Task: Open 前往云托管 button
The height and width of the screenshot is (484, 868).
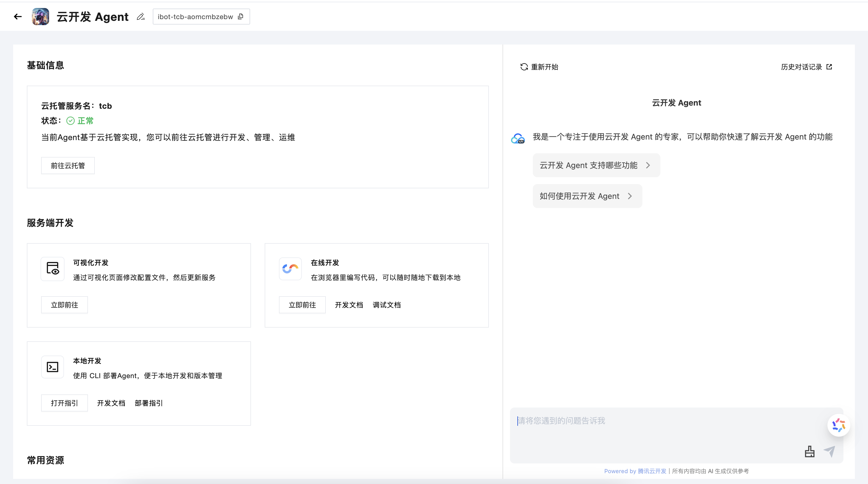Action: pyautogui.click(x=68, y=166)
